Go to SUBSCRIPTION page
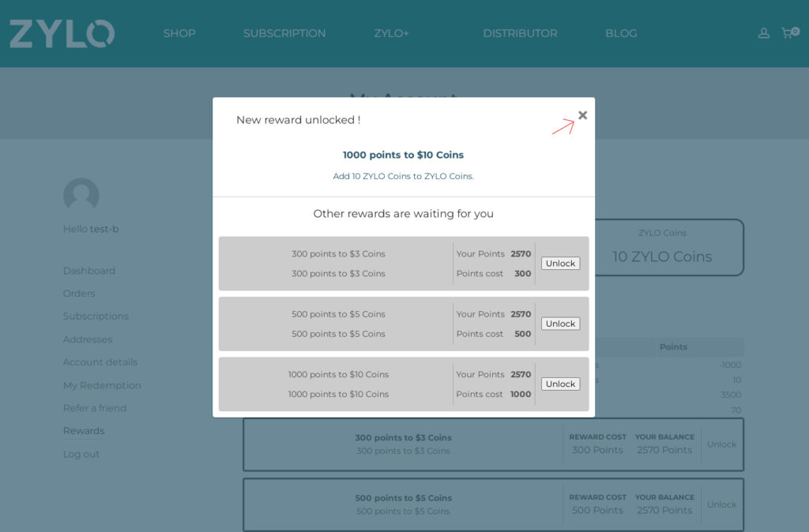This screenshot has width=809, height=532. 284,33
